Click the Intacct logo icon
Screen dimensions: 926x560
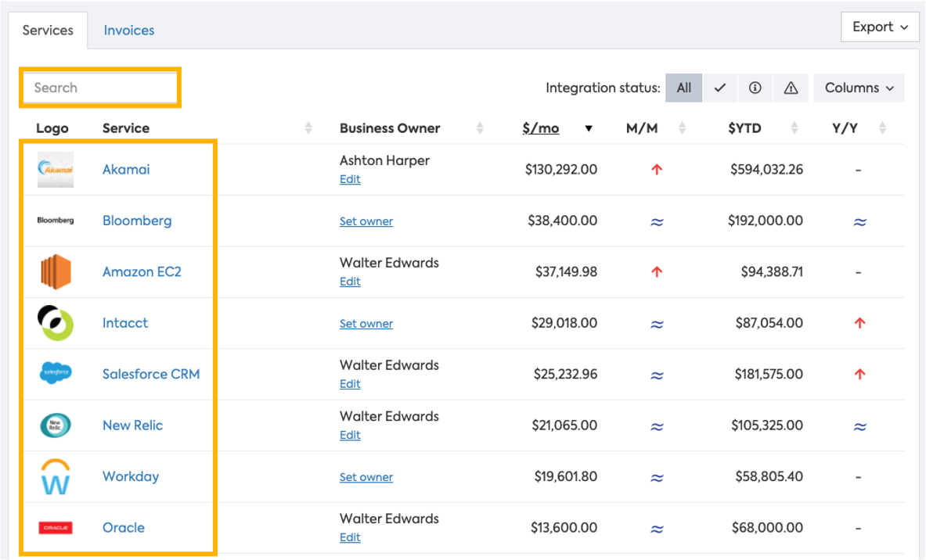point(56,323)
